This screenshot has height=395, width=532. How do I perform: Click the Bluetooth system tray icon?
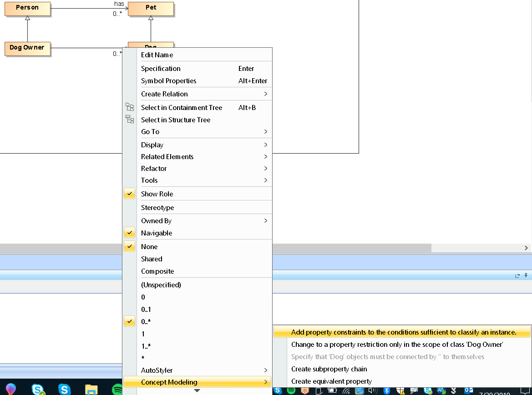[x=387, y=390]
